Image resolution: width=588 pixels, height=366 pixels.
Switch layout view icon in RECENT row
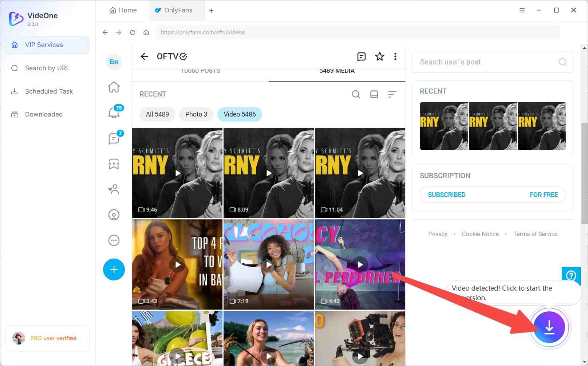tap(374, 94)
